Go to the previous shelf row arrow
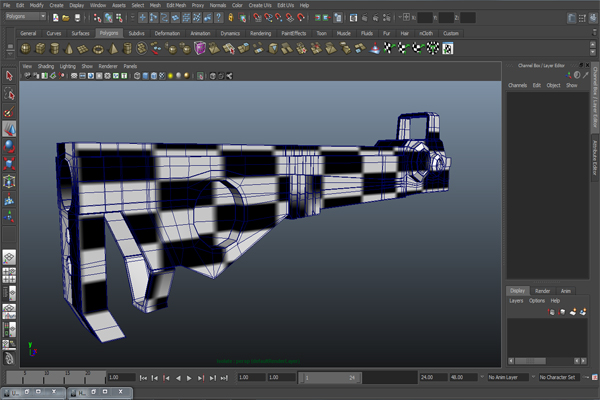Image resolution: width=600 pixels, height=400 pixels. pos(593,44)
